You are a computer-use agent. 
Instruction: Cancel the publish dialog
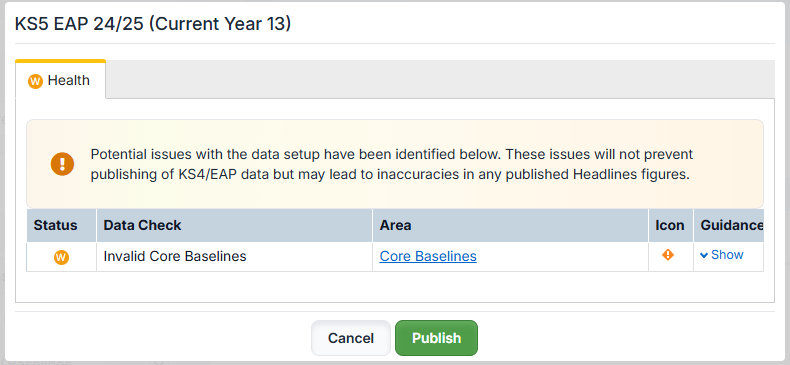tap(351, 338)
